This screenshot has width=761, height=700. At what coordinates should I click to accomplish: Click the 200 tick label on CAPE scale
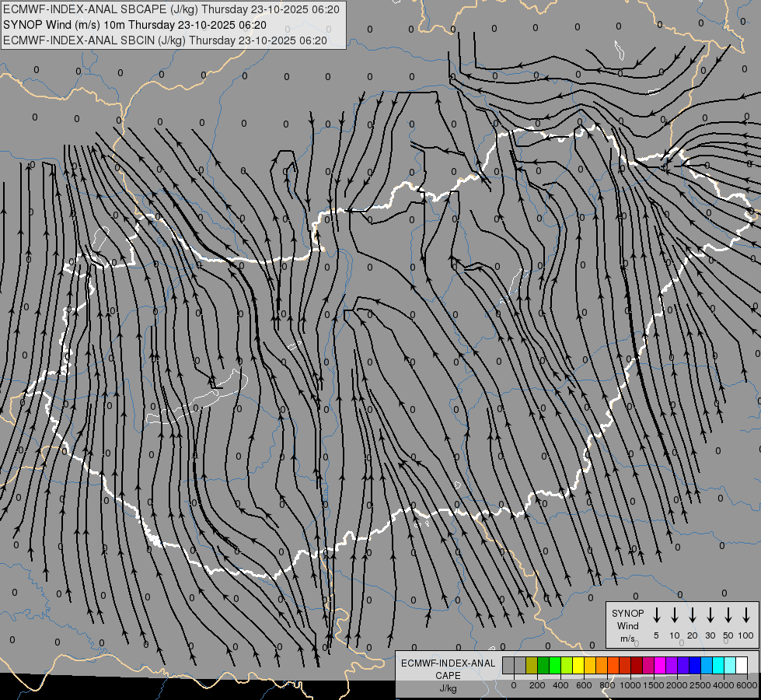(x=537, y=685)
